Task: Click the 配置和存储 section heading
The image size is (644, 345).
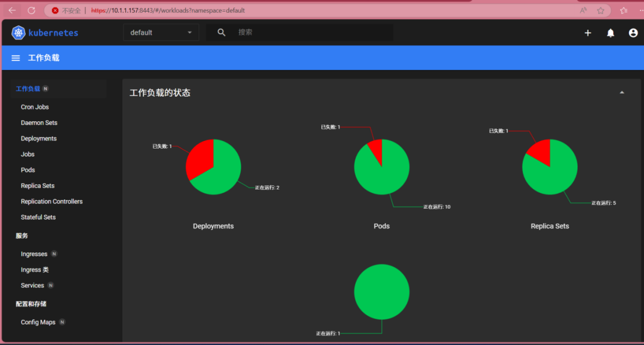Action: pos(31,304)
